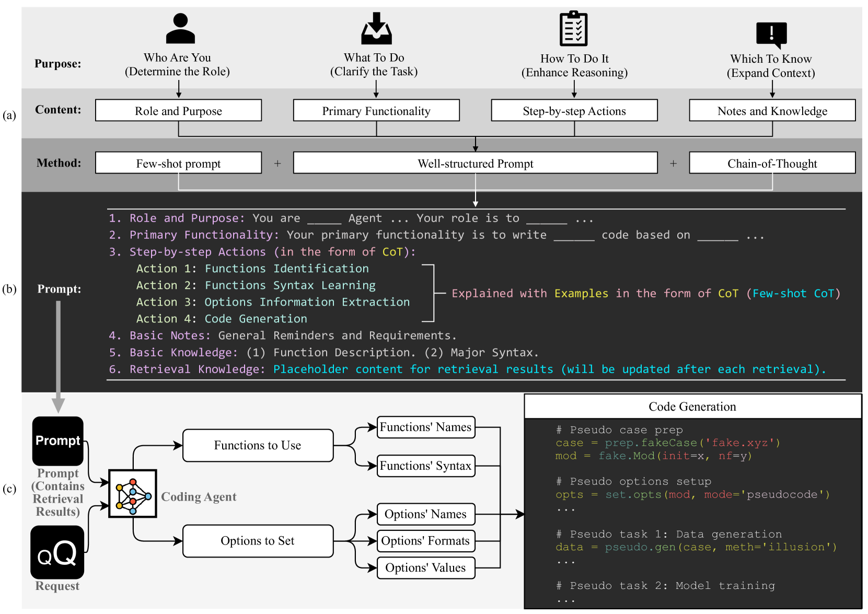Select the Functions' Syntax box

tap(425, 466)
